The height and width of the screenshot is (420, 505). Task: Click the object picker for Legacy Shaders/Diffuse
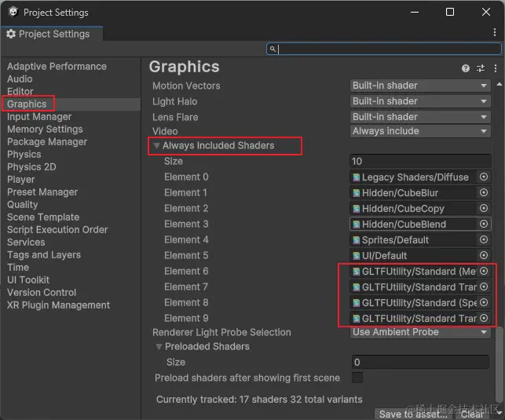484,177
